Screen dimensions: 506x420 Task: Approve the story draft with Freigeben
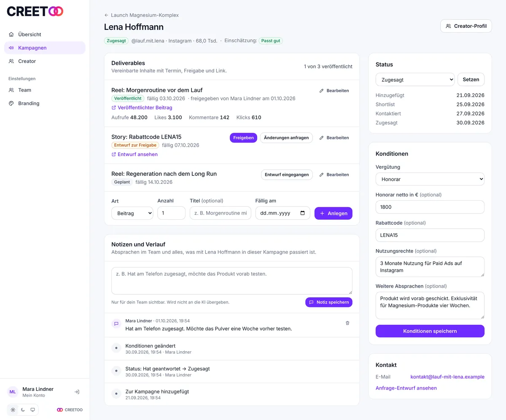point(243,138)
